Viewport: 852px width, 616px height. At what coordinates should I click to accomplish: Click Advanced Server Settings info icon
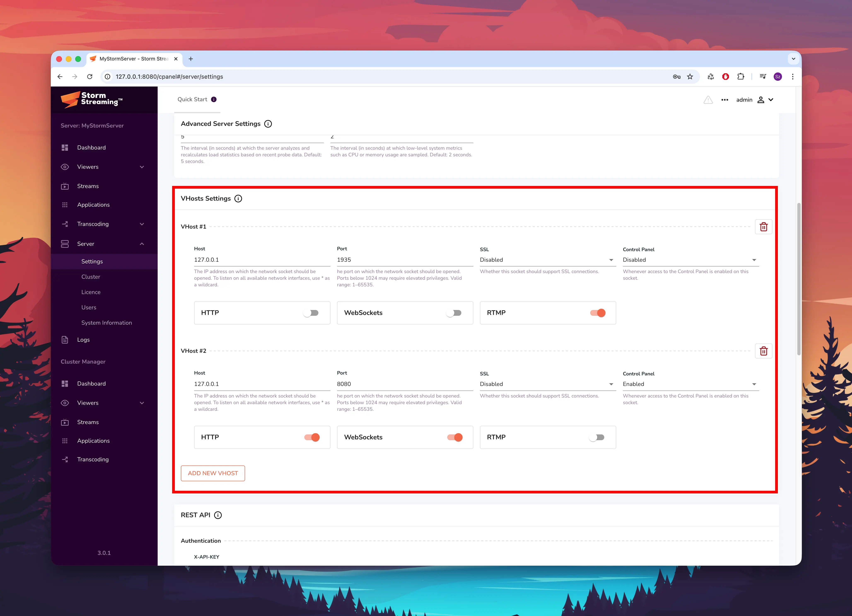(268, 124)
